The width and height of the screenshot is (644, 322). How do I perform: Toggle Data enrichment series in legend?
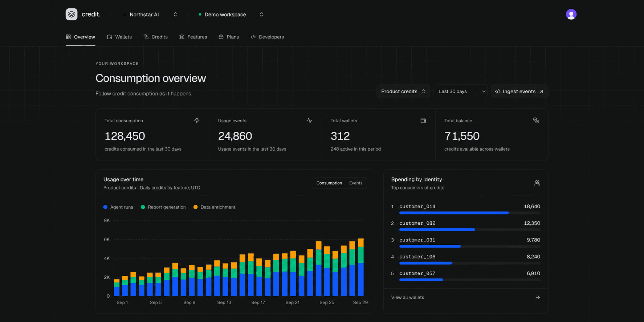pyautogui.click(x=214, y=207)
